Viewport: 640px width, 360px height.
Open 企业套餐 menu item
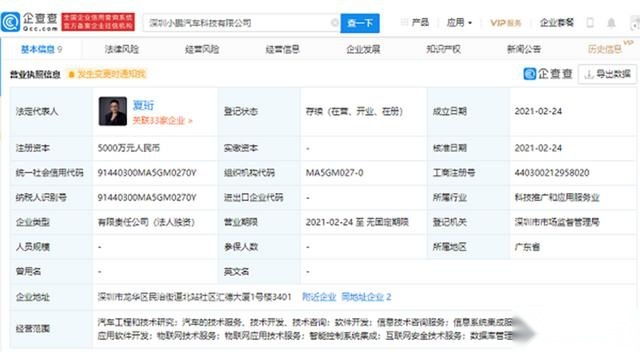(557, 23)
